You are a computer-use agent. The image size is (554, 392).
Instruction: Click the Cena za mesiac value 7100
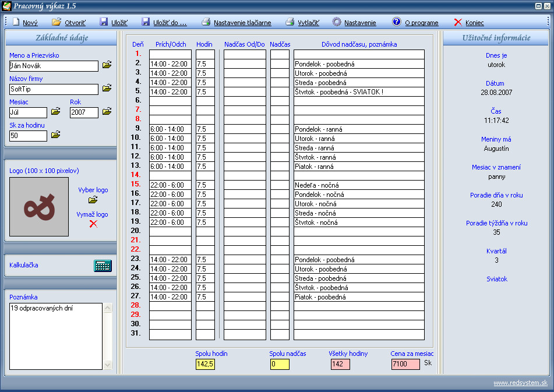(405, 364)
